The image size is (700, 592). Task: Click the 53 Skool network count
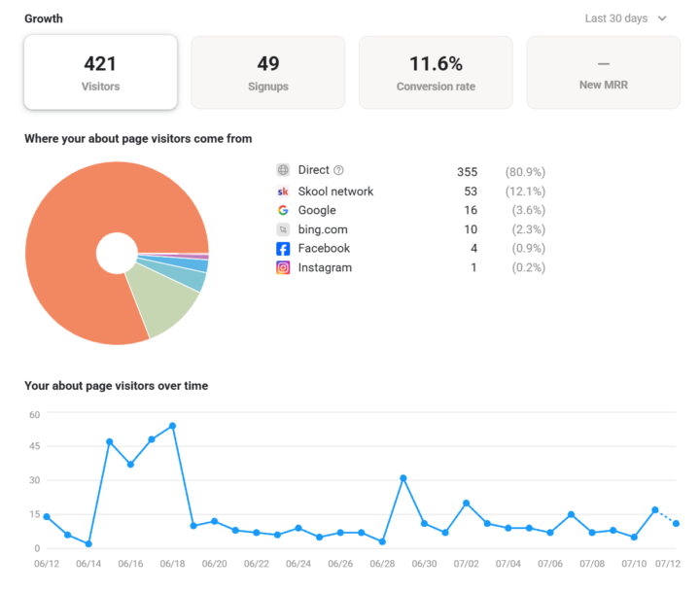pyautogui.click(x=471, y=192)
